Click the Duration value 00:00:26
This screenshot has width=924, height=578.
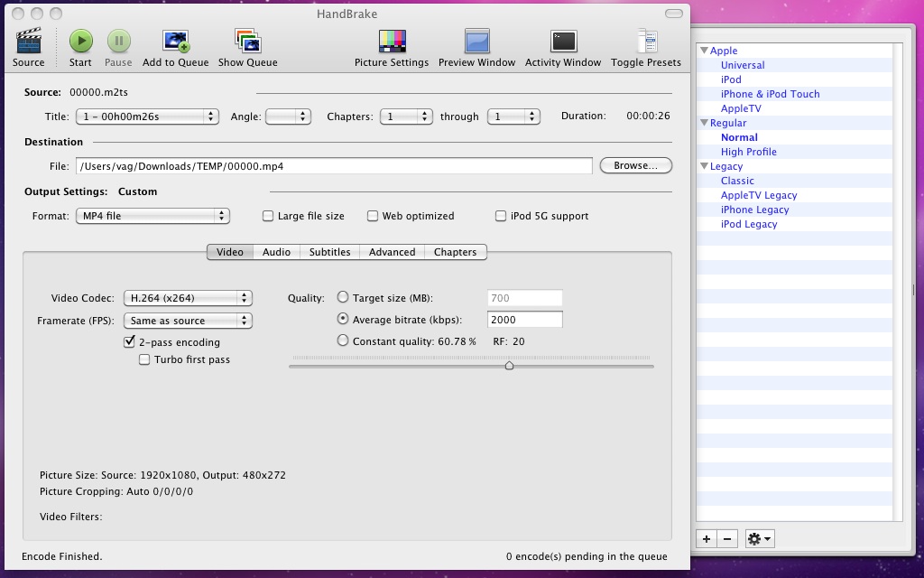[x=648, y=116]
